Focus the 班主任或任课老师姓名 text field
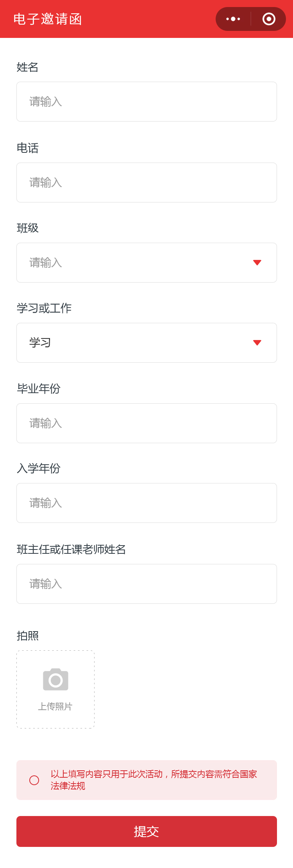Viewport: 293px width, 868px height. (x=146, y=584)
